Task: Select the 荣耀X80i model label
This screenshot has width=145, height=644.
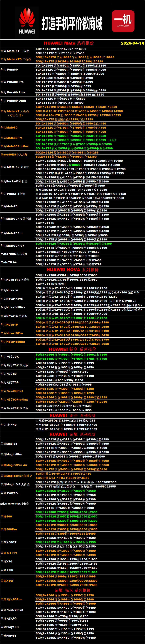Action: [7, 581]
